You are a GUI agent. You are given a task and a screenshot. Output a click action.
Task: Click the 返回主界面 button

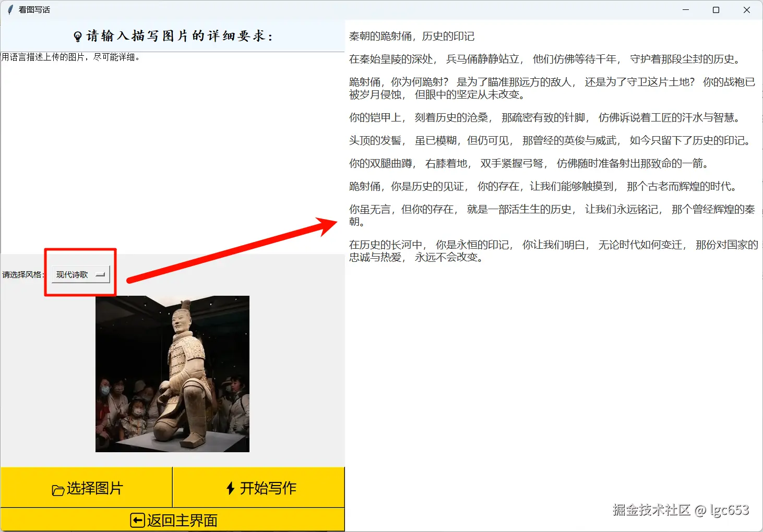pos(173,520)
